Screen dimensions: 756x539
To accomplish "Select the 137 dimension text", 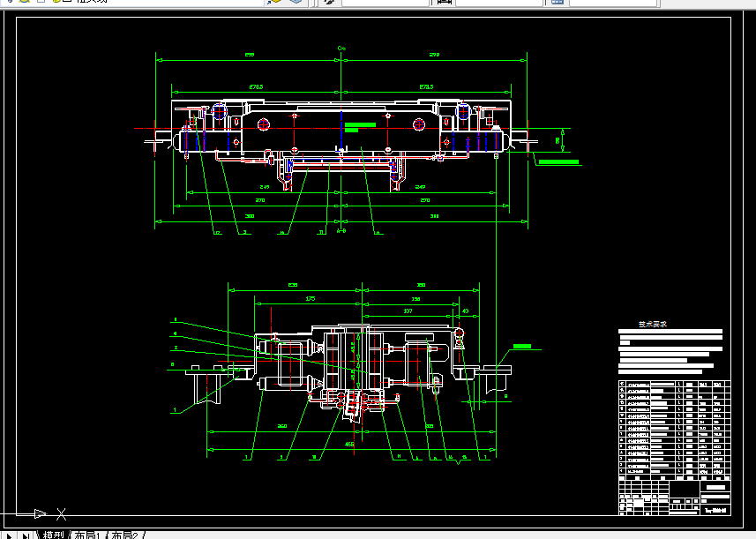I will coord(408,311).
